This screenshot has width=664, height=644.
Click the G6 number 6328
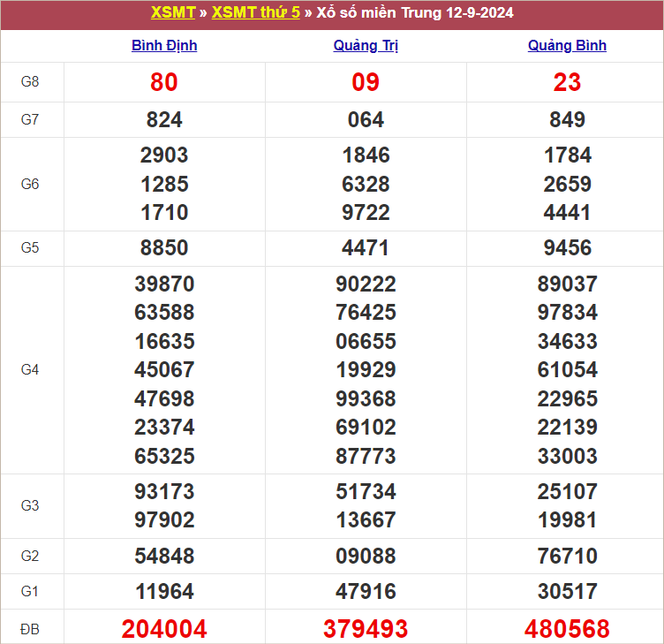[x=366, y=184]
